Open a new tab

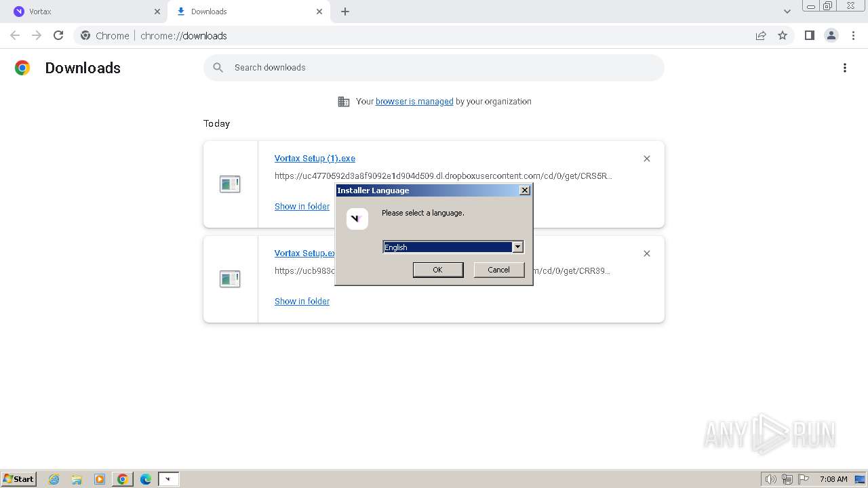(x=345, y=12)
